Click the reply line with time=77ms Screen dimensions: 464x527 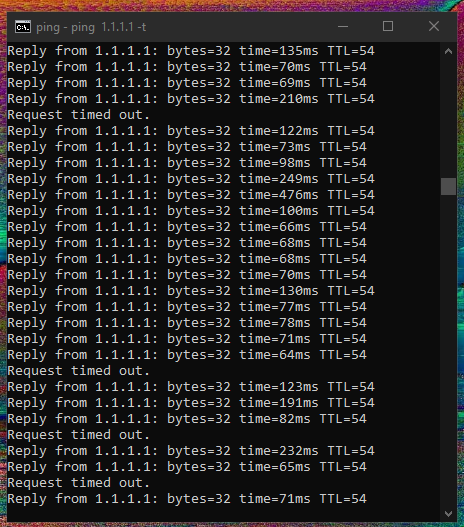pyautogui.click(x=187, y=307)
